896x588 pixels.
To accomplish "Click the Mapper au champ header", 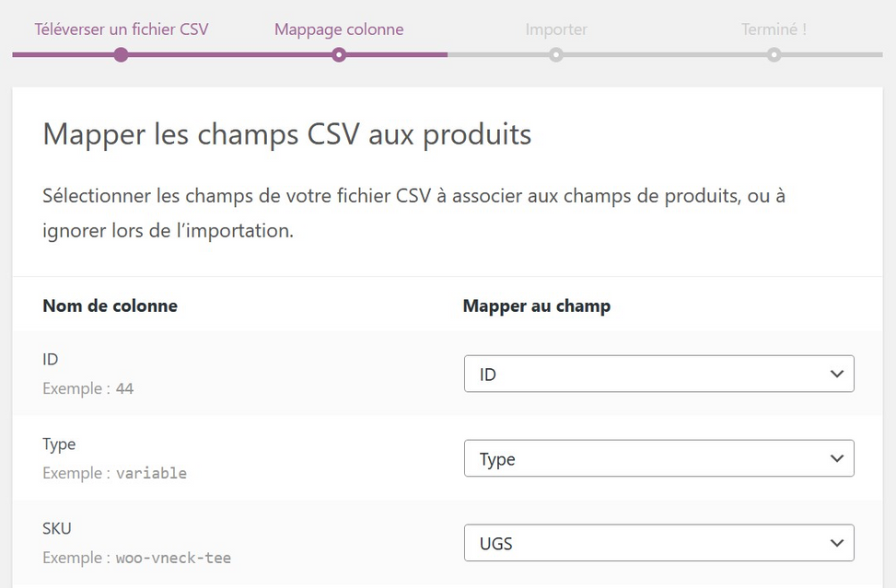I will 536,306.
